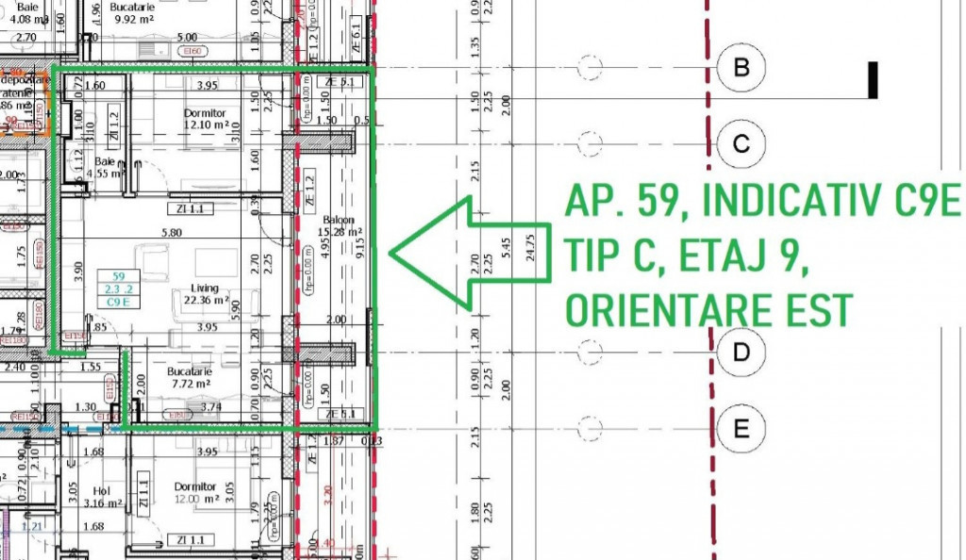Click the red '3.20' dimension
Image resolution: width=966 pixels, height=560 pixels.
coord(327,494)
